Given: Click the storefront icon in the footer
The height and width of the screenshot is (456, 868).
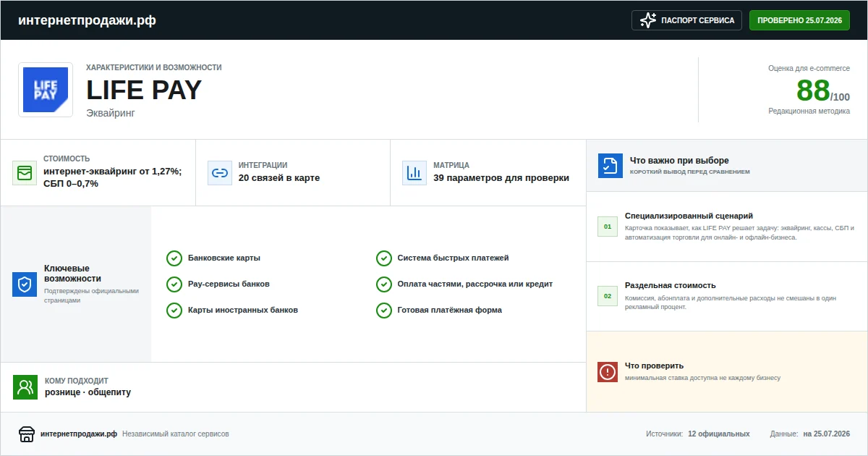Looking at the screenshot, I should click(27, 434).
